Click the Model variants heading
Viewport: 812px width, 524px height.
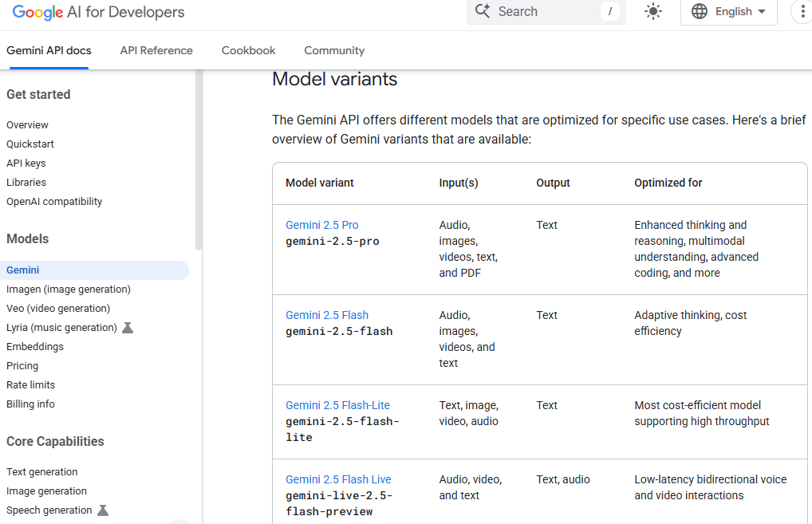coord(334,79)
